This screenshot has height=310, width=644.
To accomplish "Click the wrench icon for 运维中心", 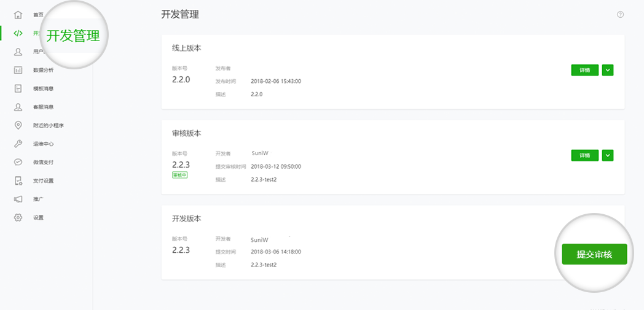I will pos(18,144).
